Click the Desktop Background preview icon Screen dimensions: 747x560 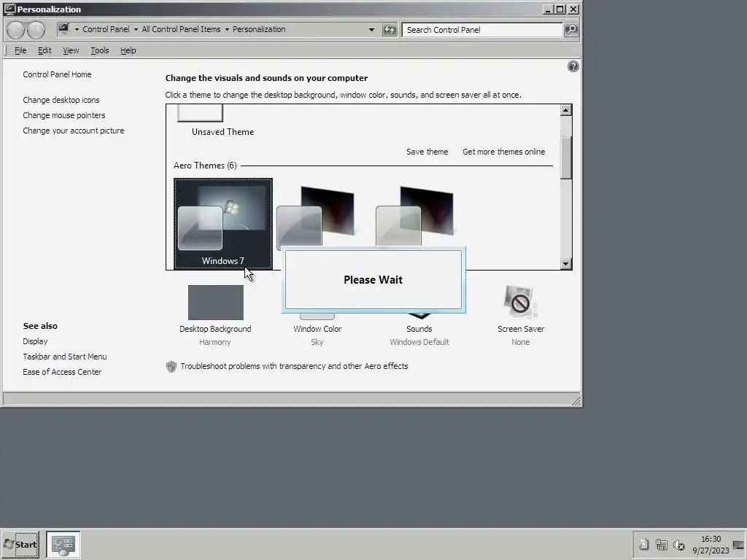click(x=216, y=303)
